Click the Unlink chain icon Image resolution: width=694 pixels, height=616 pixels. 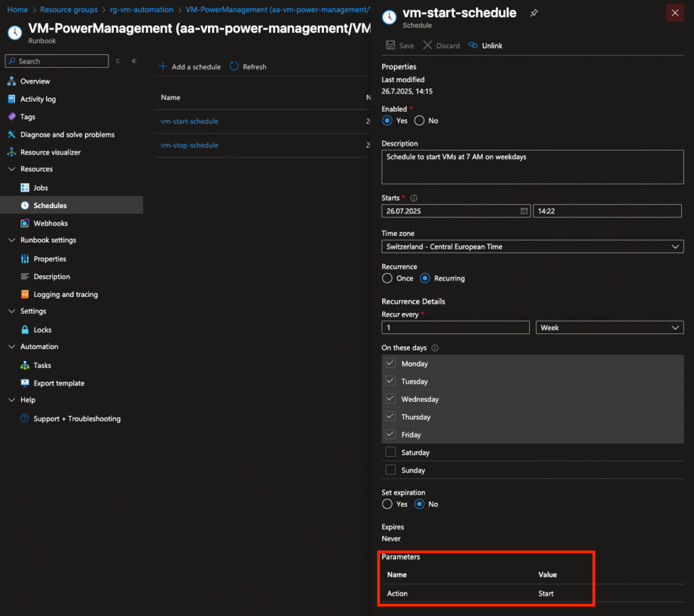click(473, 45)
